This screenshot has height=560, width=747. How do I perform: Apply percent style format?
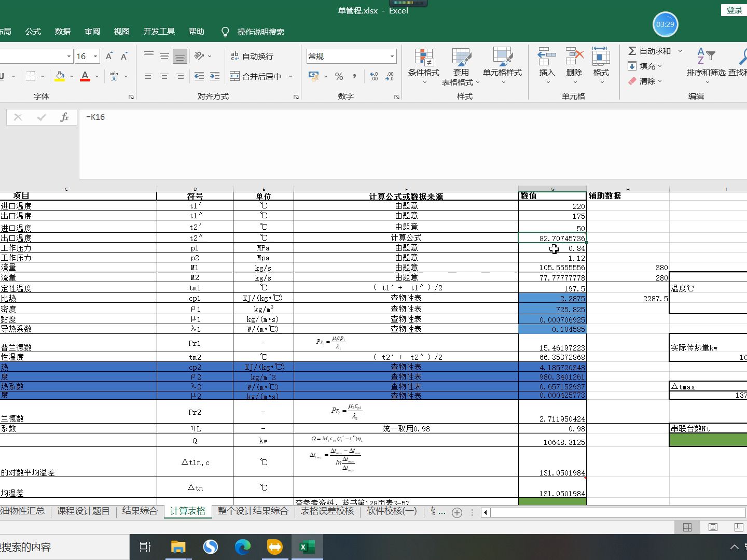(339, 76)
